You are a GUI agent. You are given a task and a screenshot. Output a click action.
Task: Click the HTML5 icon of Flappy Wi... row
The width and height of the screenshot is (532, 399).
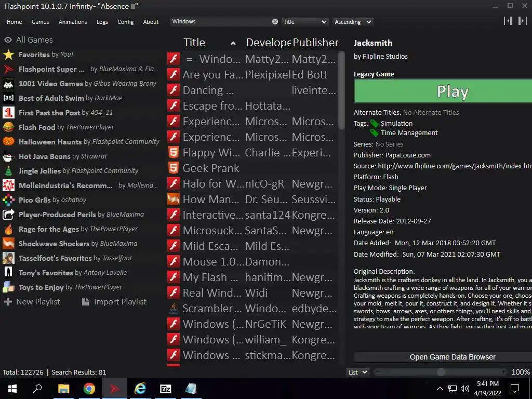(x=174, y=153)
